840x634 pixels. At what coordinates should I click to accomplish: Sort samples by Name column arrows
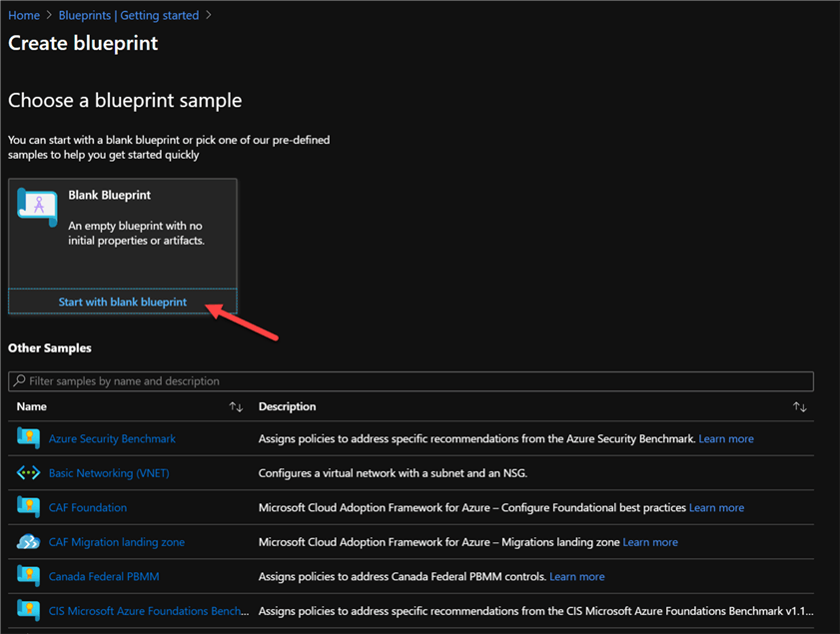click(x=236, y=407)
